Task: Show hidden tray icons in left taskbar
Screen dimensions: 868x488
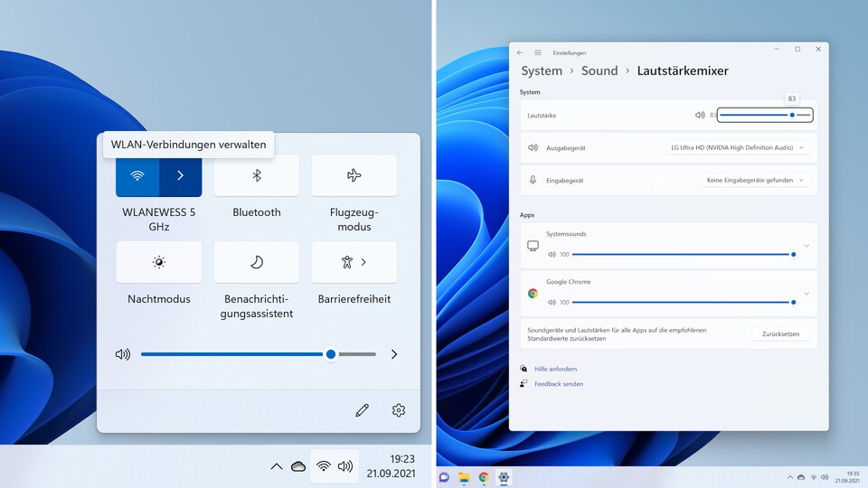Action: pos(277,466)
